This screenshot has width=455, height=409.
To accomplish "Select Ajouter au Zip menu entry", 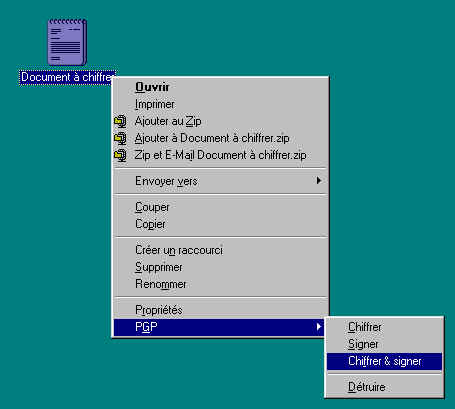I will pos(220,121).
